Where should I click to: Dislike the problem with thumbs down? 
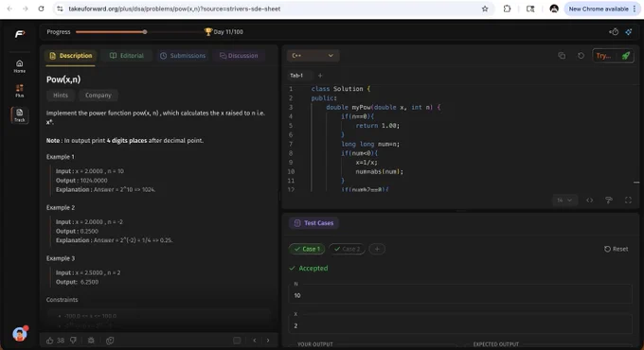73,341
